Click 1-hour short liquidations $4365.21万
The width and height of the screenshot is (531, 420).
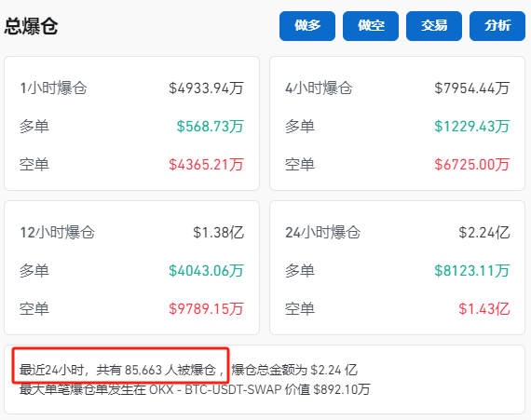tap(206, 165)
